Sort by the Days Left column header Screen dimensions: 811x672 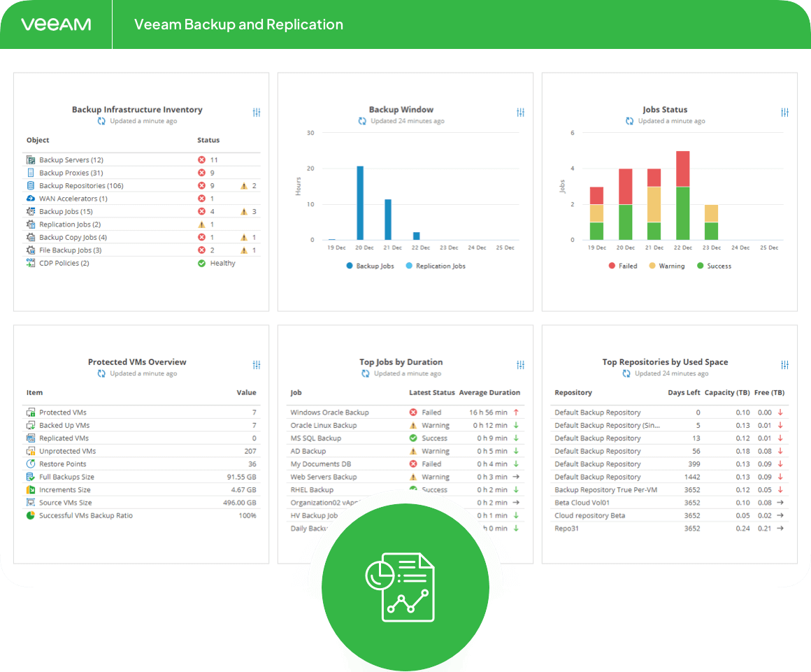pyautogui.click(x=684, y=393)
